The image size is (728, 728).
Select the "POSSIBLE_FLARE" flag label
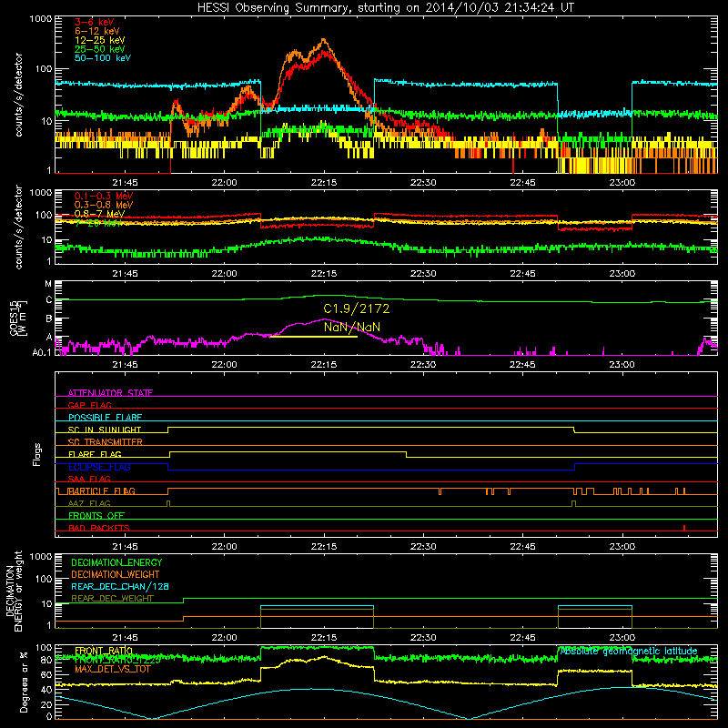(105, 418)
